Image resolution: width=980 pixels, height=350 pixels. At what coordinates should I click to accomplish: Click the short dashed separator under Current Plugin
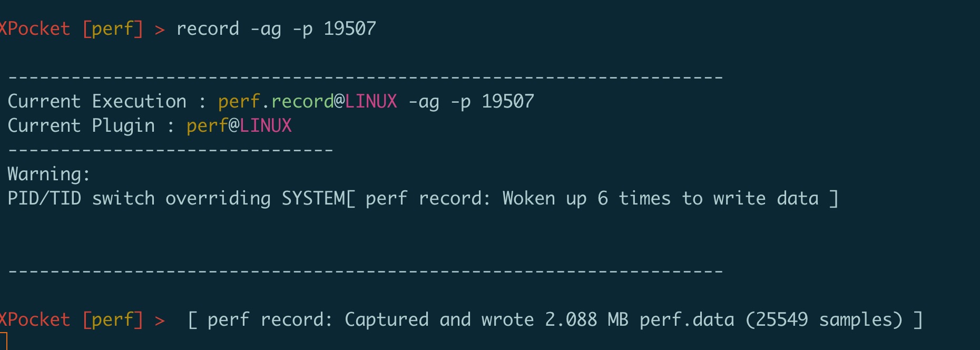click(x=171, y=151)
